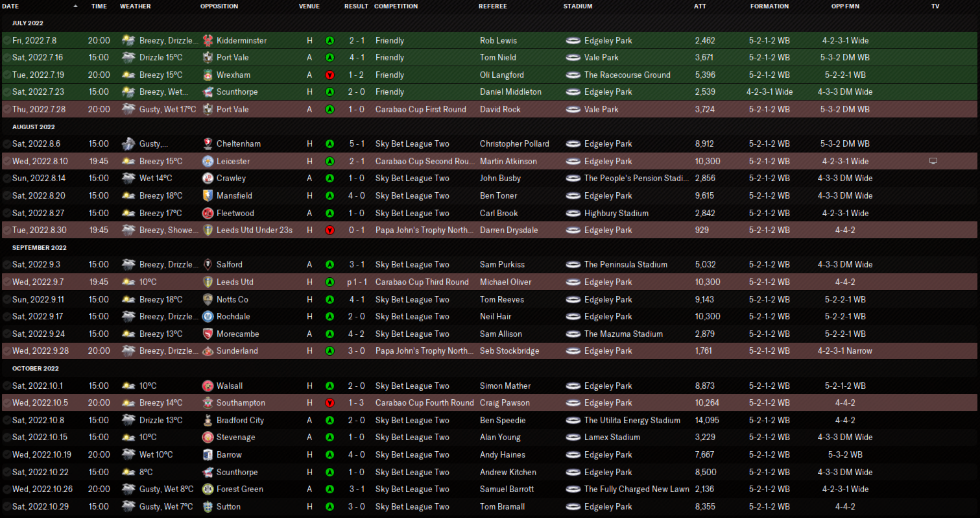Click the Southampton club badge

tap(208, 403)
